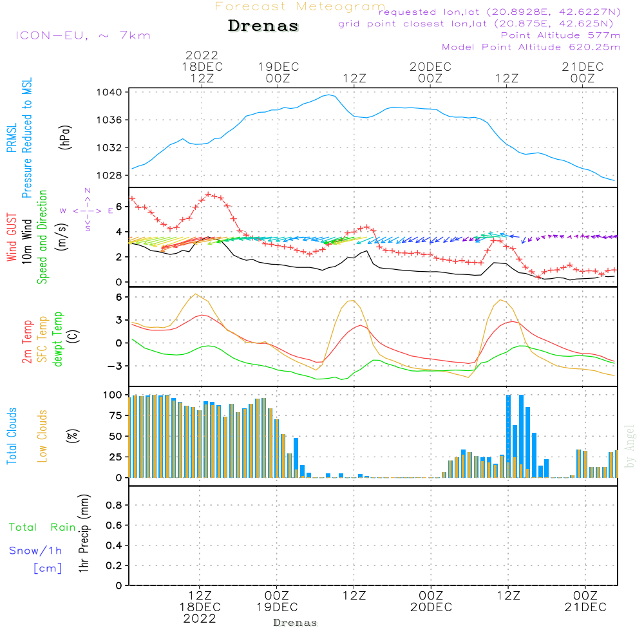Click the 0.8 precipitation axis value
The height and width of the screenshot is (644, 644).
pyautogui.click(x=114, y=505)
